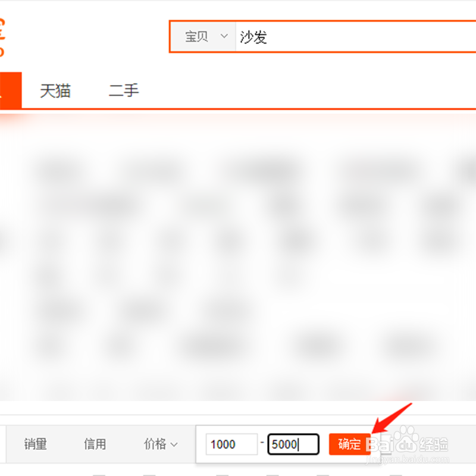Select the highlighted orange tab at left edge

(x=11, y=90)
